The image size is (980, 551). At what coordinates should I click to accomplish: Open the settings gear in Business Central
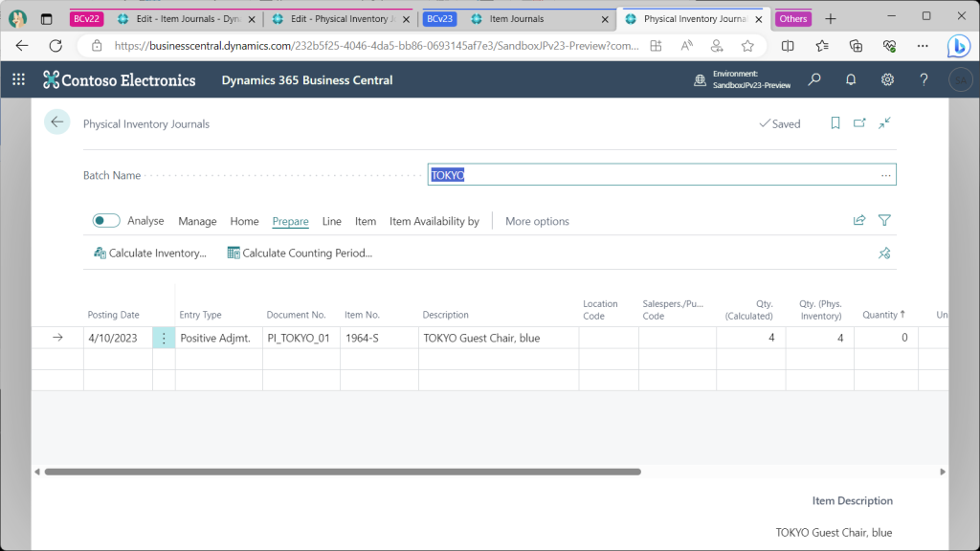[x=887, y=79]
